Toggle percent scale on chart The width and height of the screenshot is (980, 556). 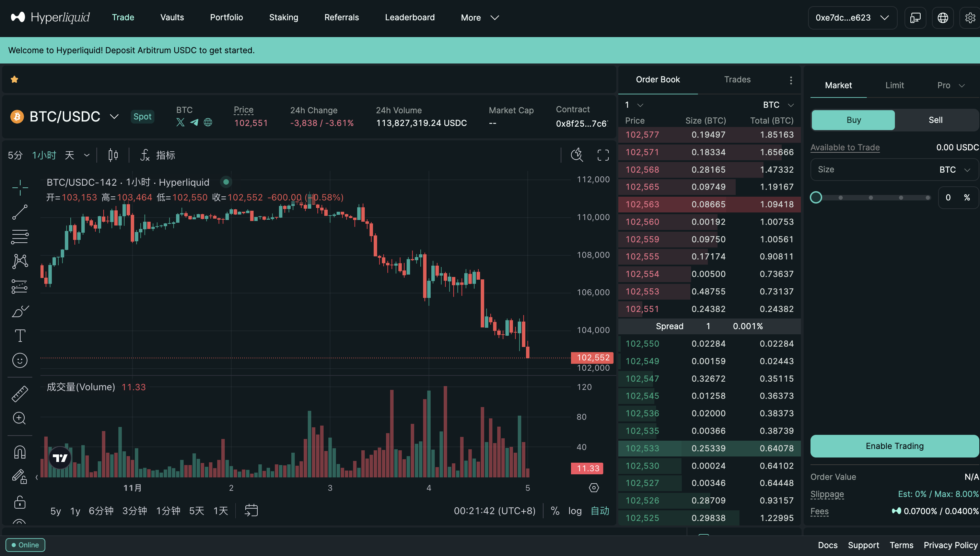click(555, 511)
